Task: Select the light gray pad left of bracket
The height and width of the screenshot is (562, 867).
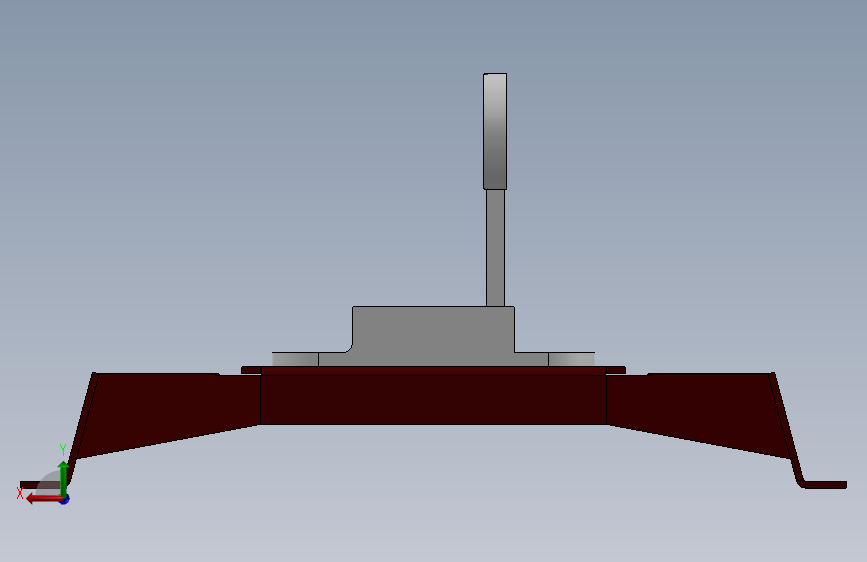Action: point(295,359)
